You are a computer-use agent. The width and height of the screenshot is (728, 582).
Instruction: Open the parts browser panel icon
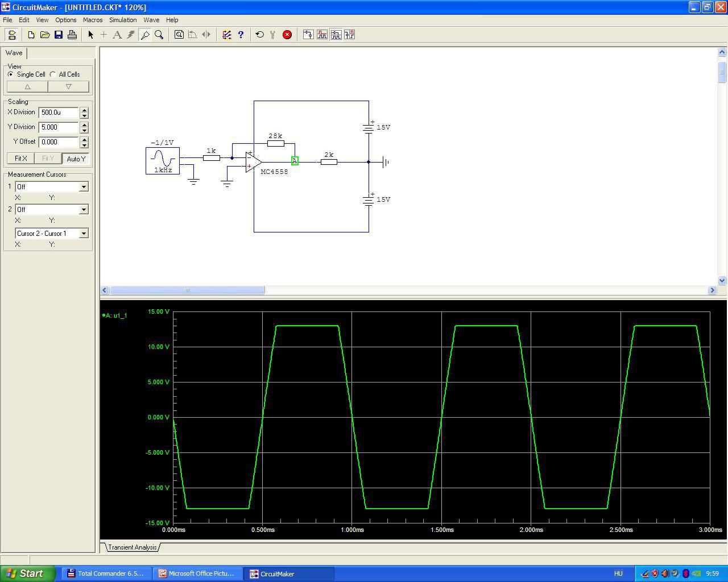coord(12,35)
